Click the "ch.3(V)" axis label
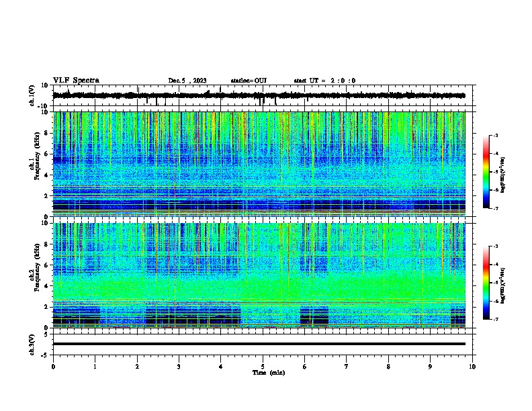This screenshot has height=411, width=532. click(x=32, y=345)
